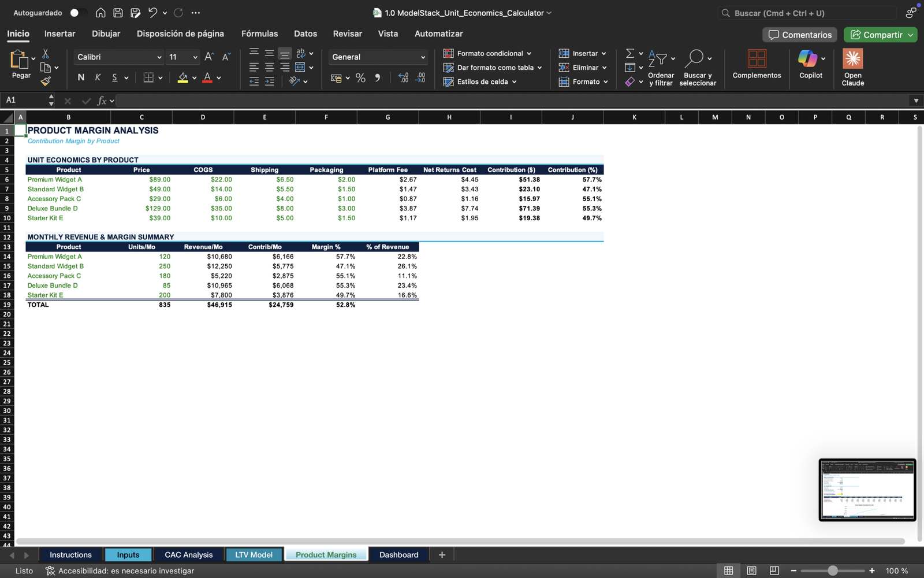Image resolution: width=924 pixels, height=578 pixels.
Task: Open the Calibri font name dropdown
Action: [x=119, y=57]
